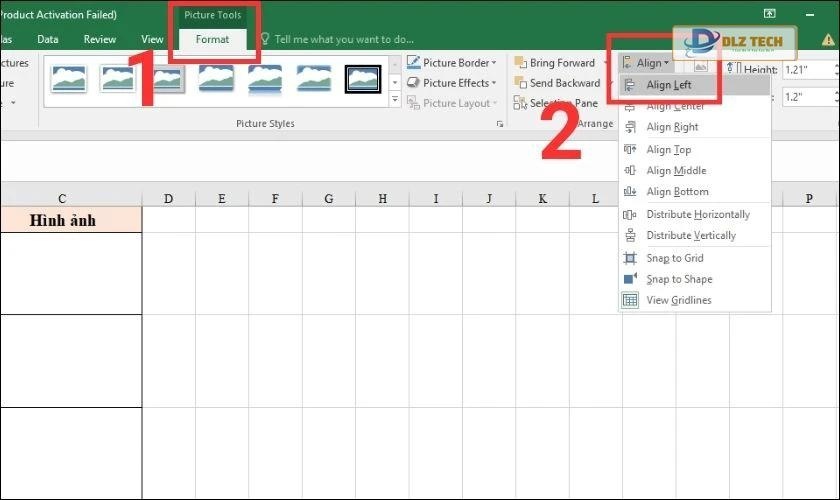
Task: Toggle Snap to Shape option
Action: 679,279
